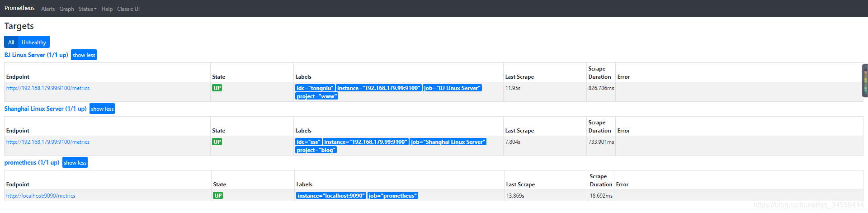
Task: Click the UP state badge for BJ Linux Server
Action: click(x=217, y=88)
